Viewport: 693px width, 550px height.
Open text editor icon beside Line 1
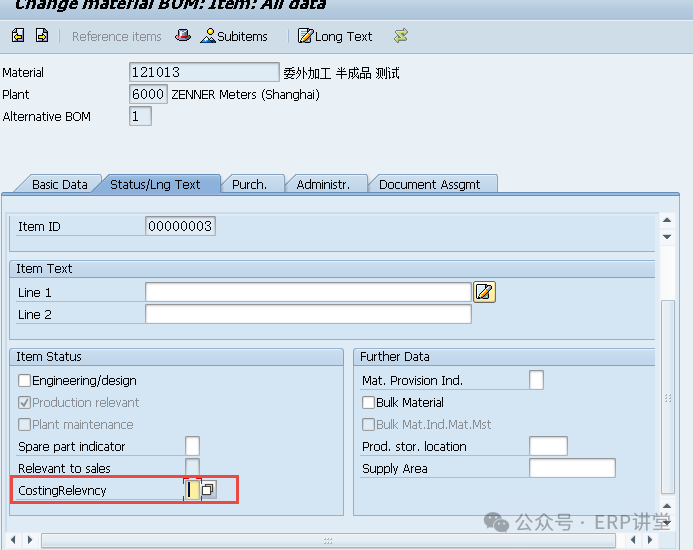coord(485,292)
